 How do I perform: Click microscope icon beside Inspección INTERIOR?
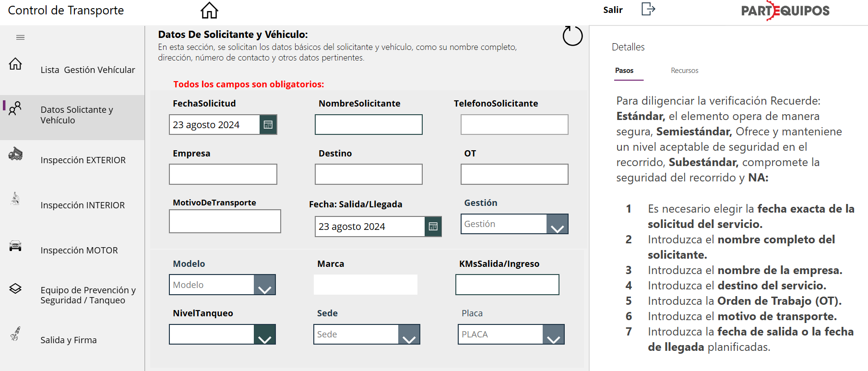click(15, 198)
